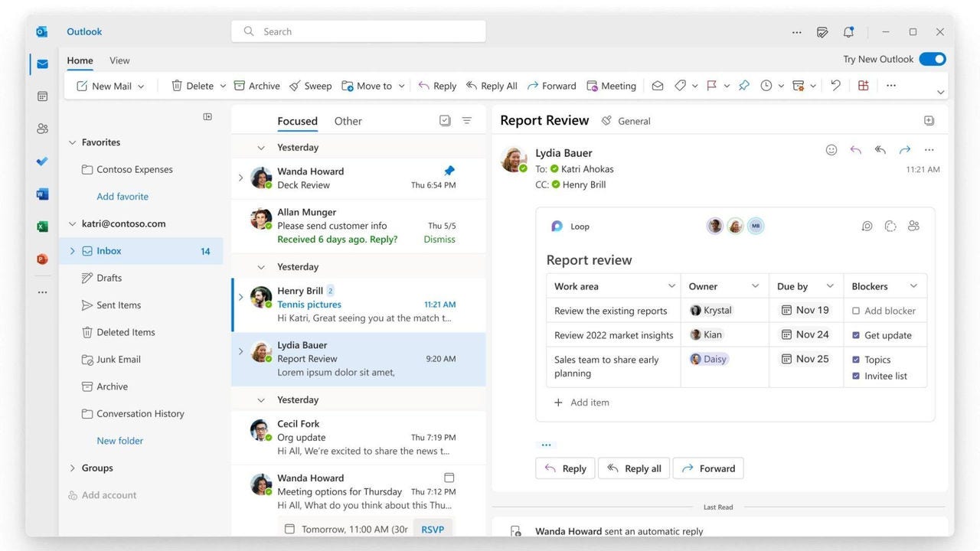Click the Nov 19 due date cell
This screenshot has height=551, width=980.
[805, 310]
